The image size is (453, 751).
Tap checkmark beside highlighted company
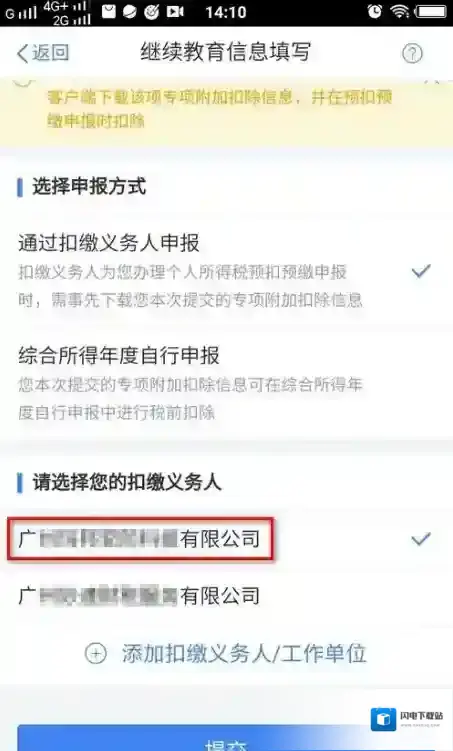coord(421,539)
